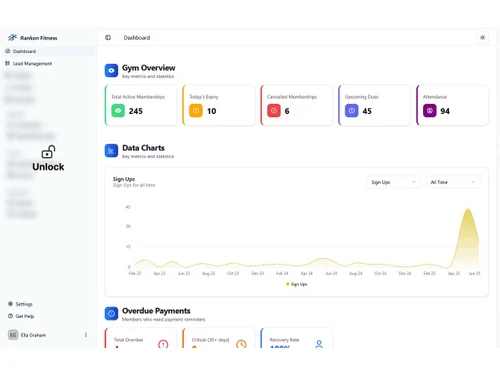This screenshot has width=500, height=375.
Task: Toggle the sidebar panel icon
Action: pos(108,38)
